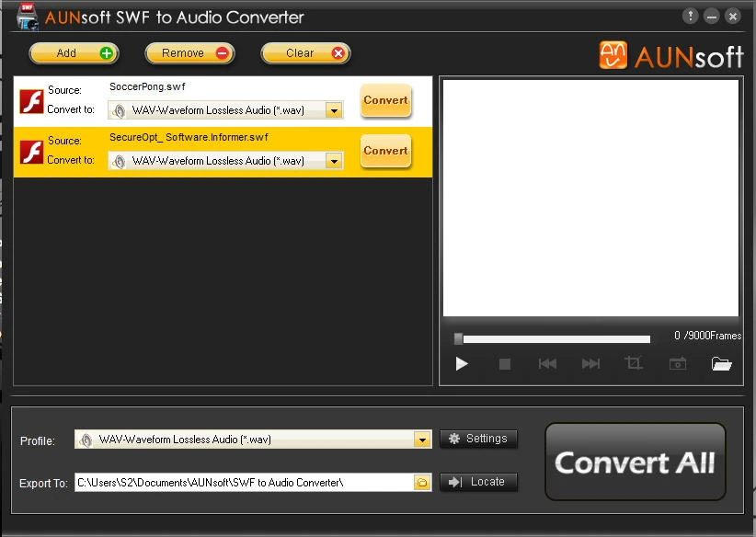Expand format dropdown for SecureOpt_ Software.Informer.swf
Viewport: 756px width, 537px height.
click(x=334, y=161)
